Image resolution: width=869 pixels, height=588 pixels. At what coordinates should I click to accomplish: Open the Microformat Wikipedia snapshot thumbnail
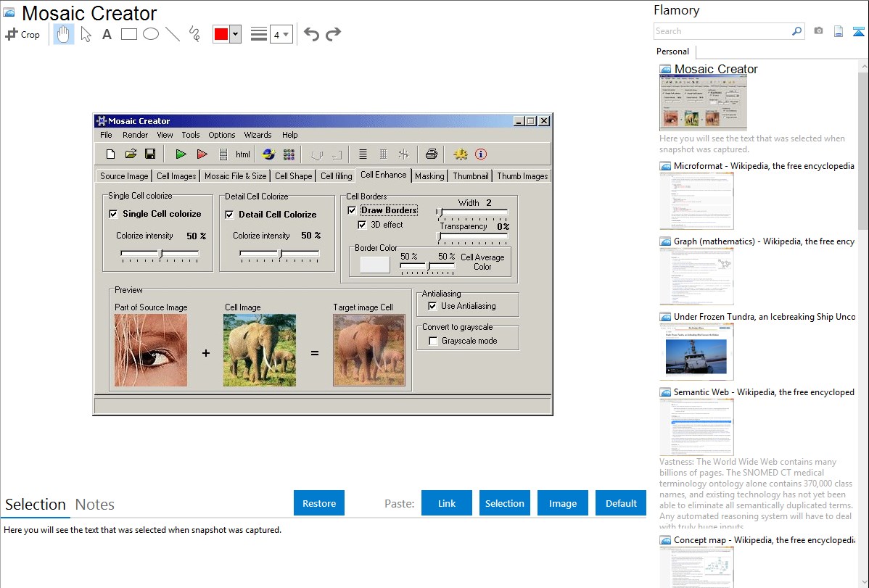tap(696, 201)
